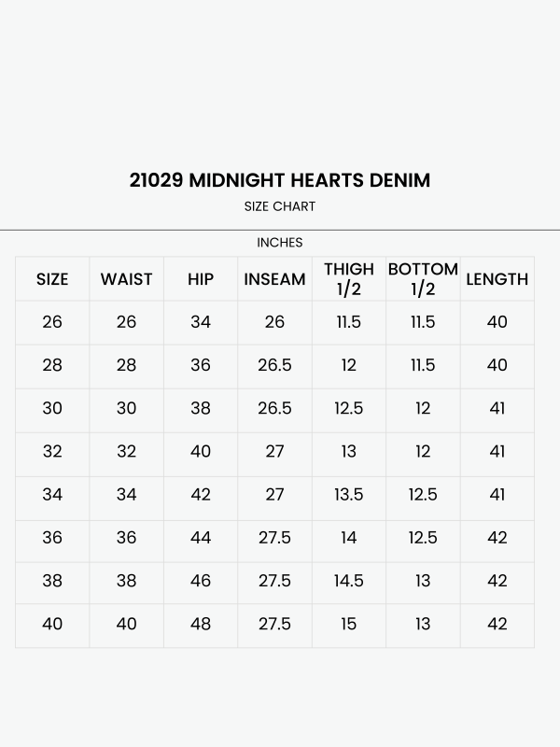
Task: Select hip value 44 in size 36 row
Action: click(x=201, y=538)
